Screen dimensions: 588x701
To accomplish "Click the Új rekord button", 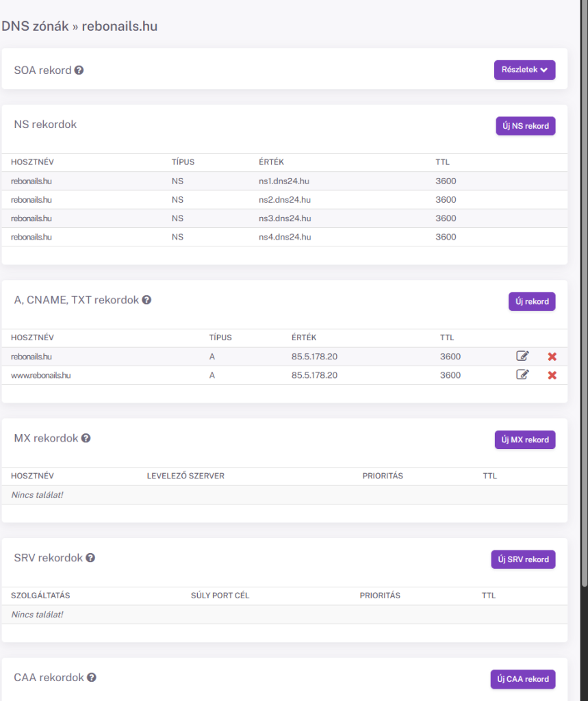I will click(531, 301).
